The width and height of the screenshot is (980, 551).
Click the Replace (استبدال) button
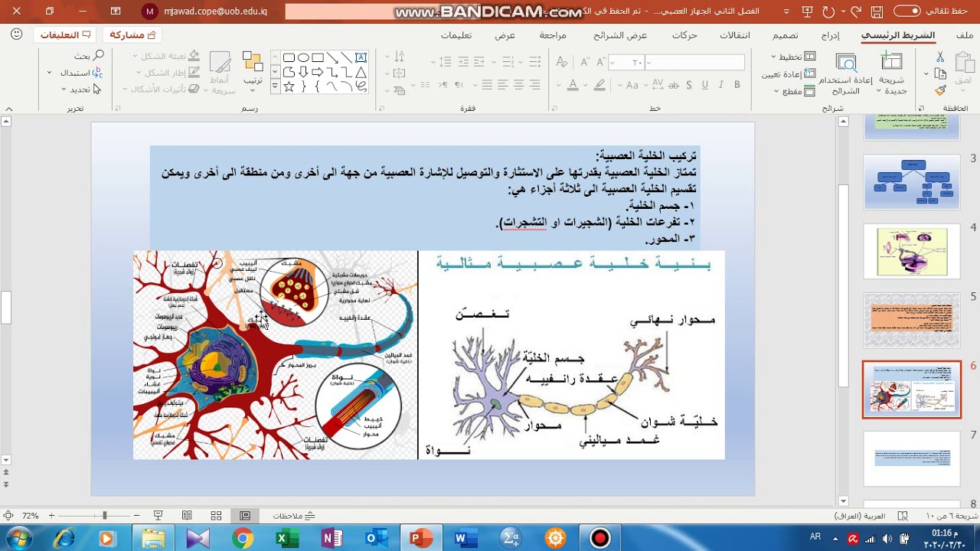pos(81,73)
